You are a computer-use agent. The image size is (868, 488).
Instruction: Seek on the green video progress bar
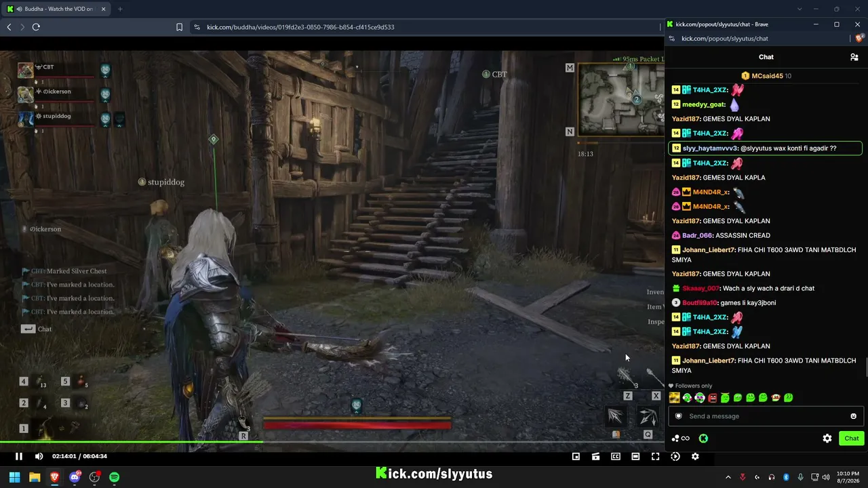pyautogui.click(x=332, y=443)
